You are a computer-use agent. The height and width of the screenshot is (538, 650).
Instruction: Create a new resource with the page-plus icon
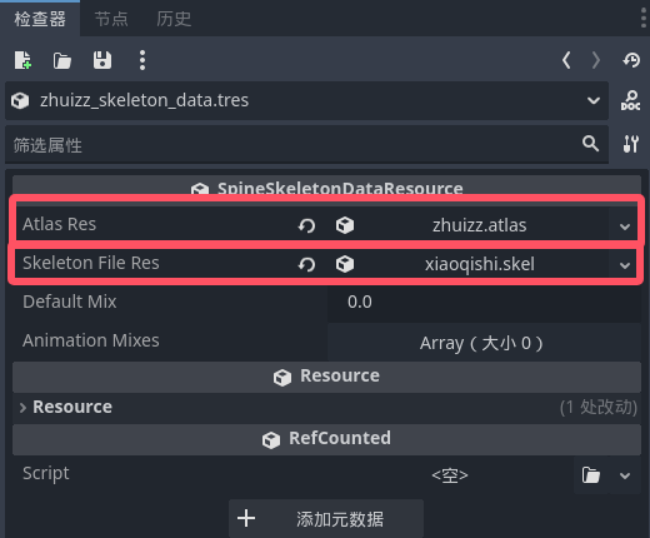tap(23, 61)
